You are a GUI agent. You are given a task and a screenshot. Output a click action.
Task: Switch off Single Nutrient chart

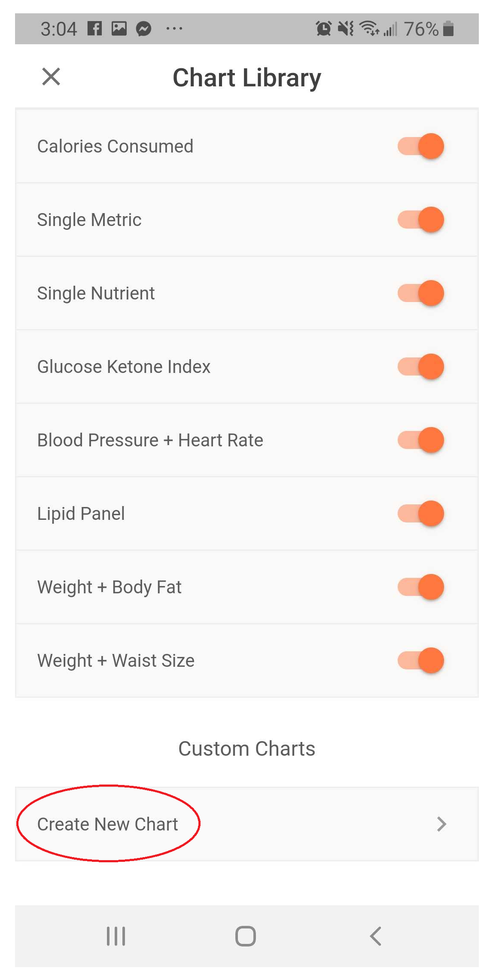[420, 293]
